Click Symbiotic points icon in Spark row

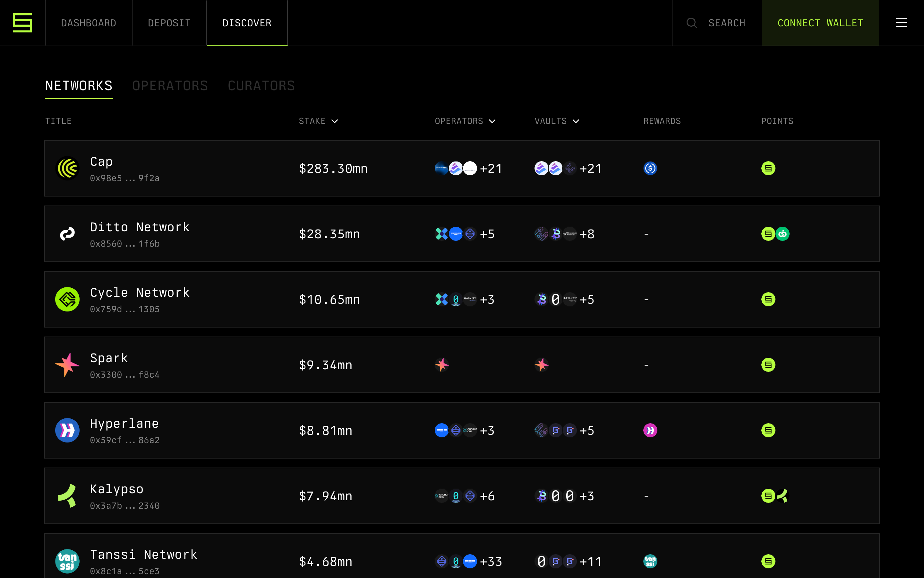tap(768, 365)
